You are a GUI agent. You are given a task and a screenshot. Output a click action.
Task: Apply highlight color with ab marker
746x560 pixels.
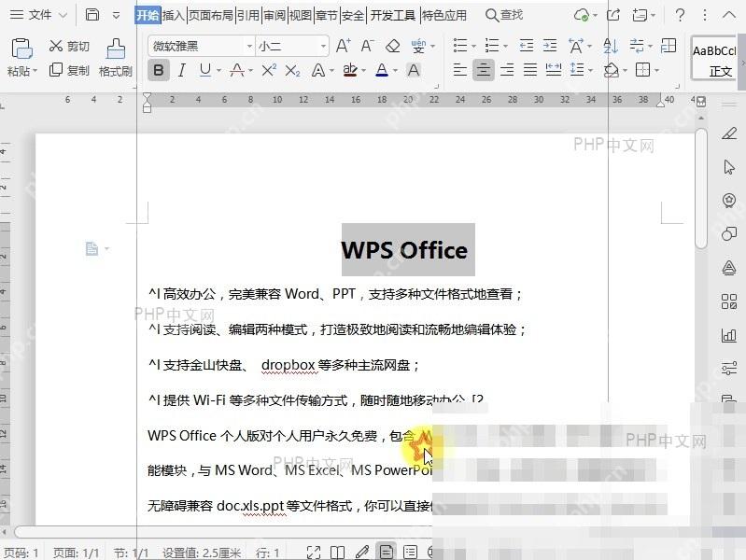click(x=350, y=70)
